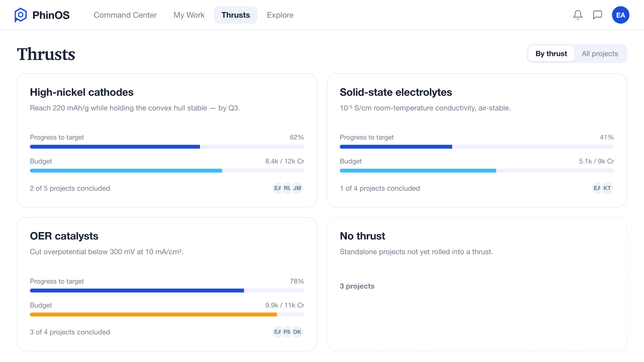The width and height of the screenshot is (644, 362).
Task: Open the No thrust standalone projects card
Action: point(477,284)
